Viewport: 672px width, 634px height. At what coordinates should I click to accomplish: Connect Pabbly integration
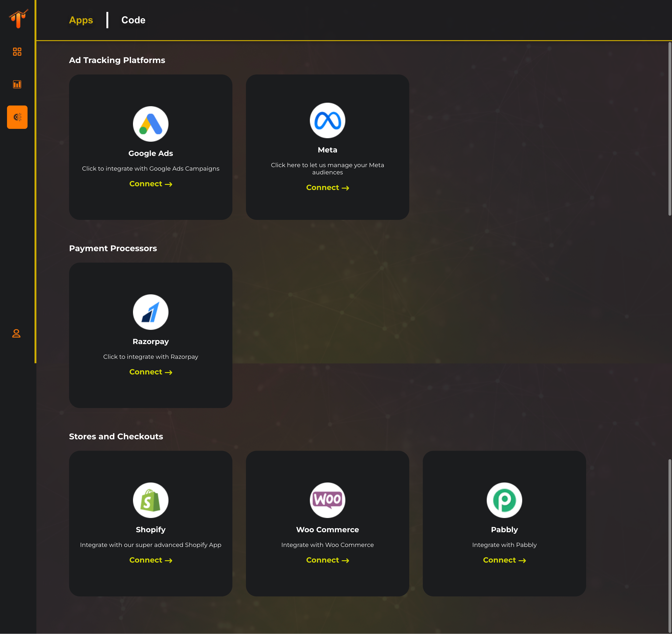pyautogui.click(x=504, y=560)
